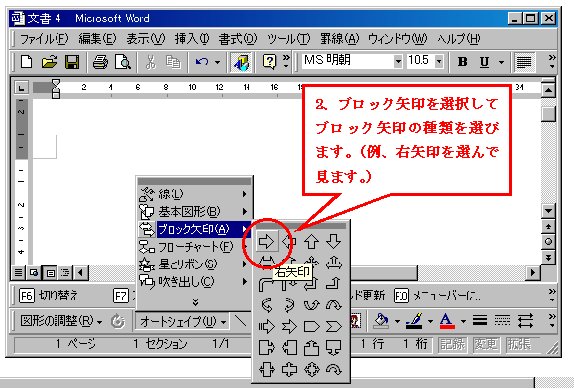The image size is (574, 389).
Task: Toggle Bold formatting button
Action: [x=463, y=61]
